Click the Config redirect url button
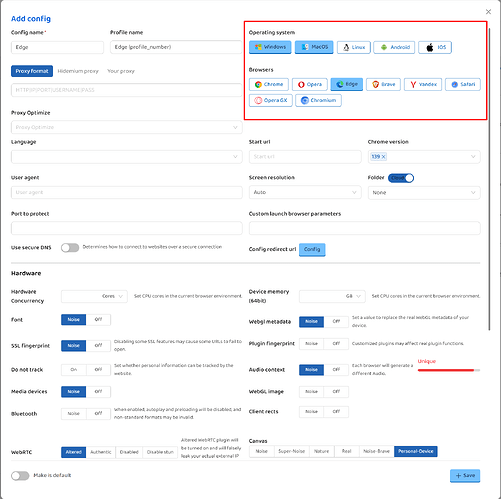The height and width of the screenshot is (499, 501). [312, 249]
